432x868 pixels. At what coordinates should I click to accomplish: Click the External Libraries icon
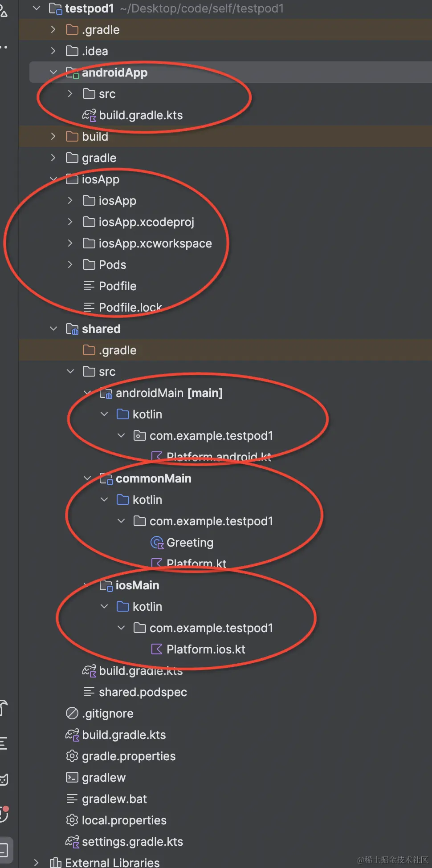56,863
